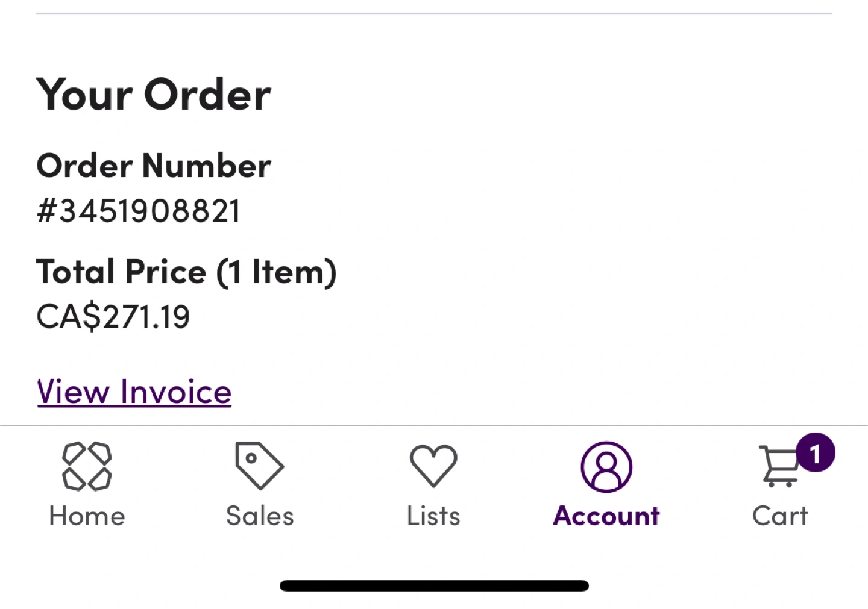The image size is (868, 609).
Task: Open Sales via the price tag icon
Action: (x=259, y=465)
